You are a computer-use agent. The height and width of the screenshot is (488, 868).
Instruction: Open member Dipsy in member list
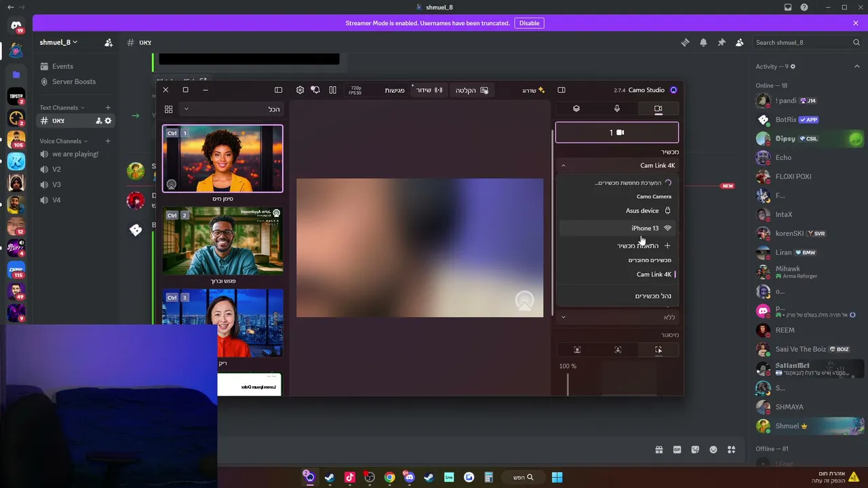809,139
